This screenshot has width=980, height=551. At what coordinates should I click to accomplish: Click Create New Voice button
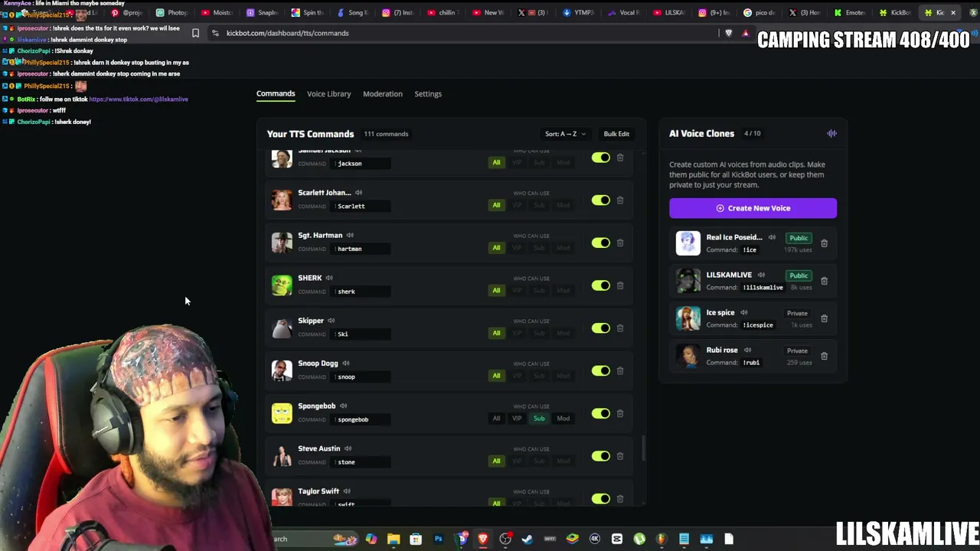point(753,208)
